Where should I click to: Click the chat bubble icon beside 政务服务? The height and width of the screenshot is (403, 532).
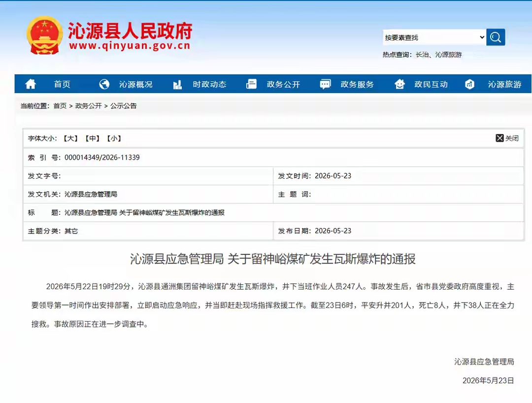325,84
